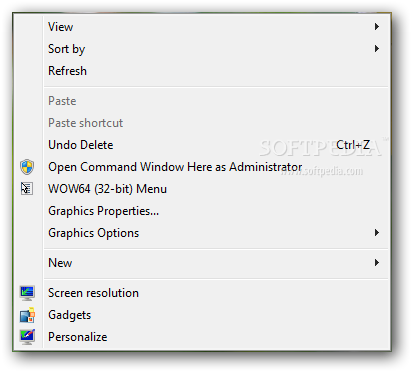Expand the New submenu arrow
Viewport: 412px width, 372px height.
point(377,263)
